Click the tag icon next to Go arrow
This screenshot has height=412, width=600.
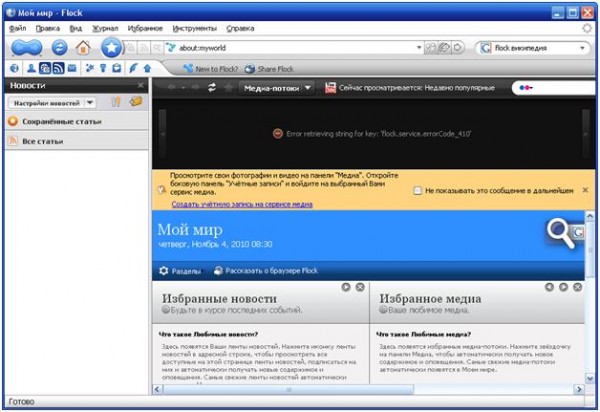click(444, 48)
